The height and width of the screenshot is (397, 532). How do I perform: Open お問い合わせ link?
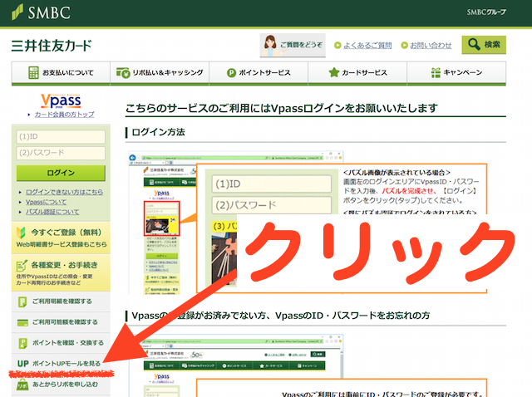431,45
